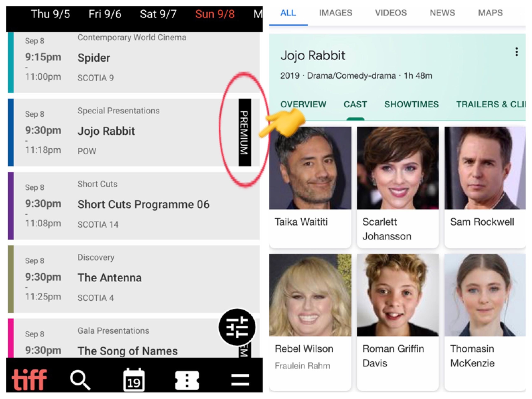532x399 pixels.
Task: Open the tickets icon in bottom bar
Action: click(x=187, y=380)
